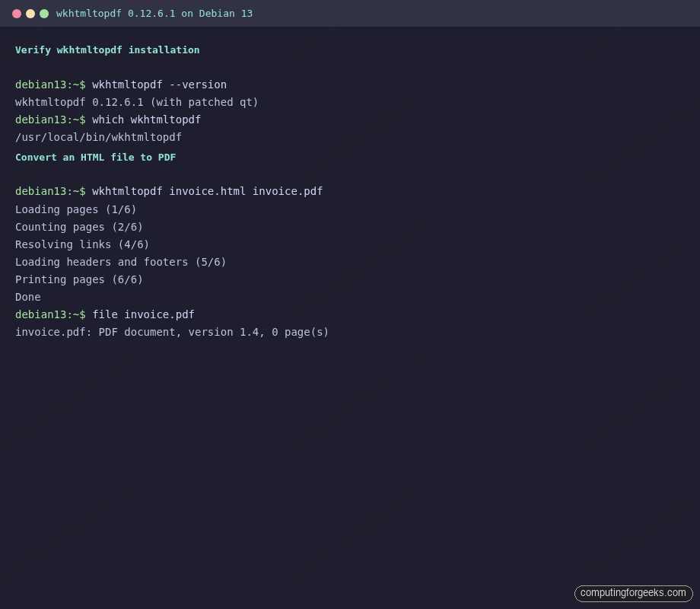
Task: Click the last debian13 prompt in the terminal
Action: pos(50,314)
